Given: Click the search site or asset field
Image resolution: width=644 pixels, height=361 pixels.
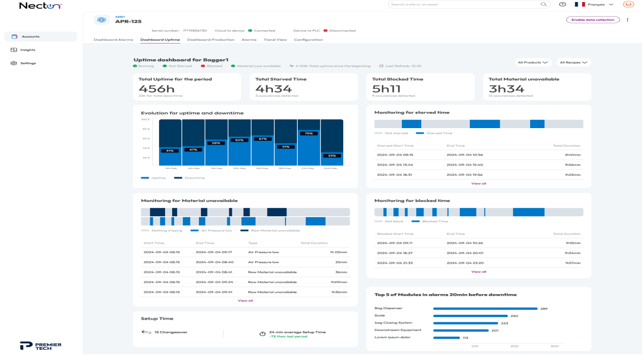Looking at the screenshot, I should tap(463, 5).
